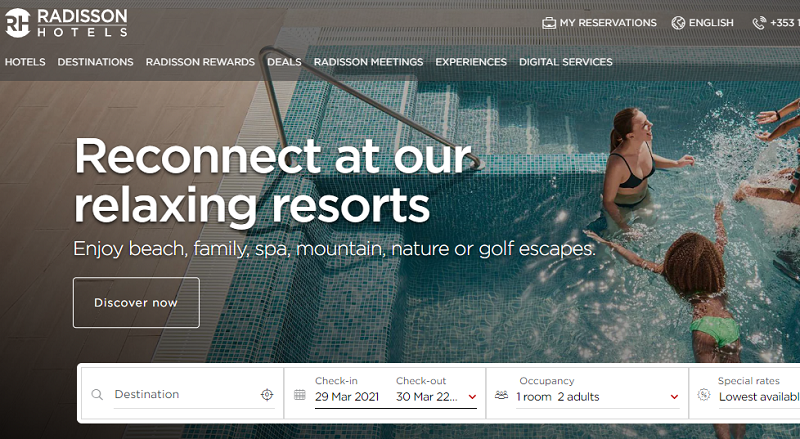Click the special rates percent icon
Image resolution: width=800 pixels, height=439 pixels.
[704, 395]
